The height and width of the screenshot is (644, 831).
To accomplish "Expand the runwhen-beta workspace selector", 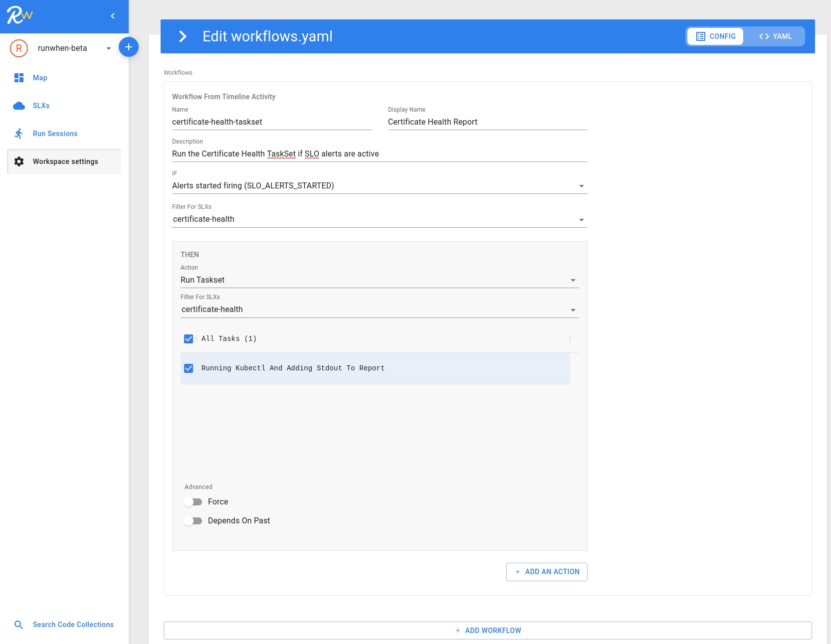I will tap(108, 48).
